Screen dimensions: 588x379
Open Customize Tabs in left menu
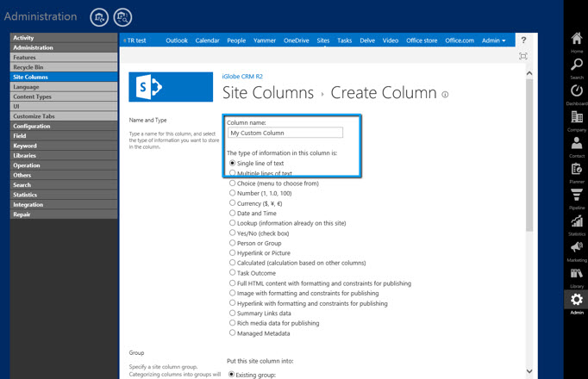click(64, 116)
